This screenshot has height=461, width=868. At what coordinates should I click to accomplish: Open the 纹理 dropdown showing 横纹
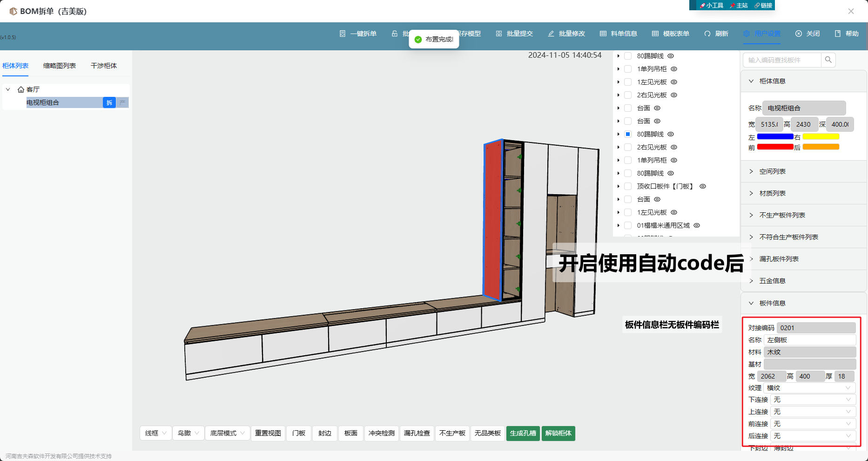[809, 388]
